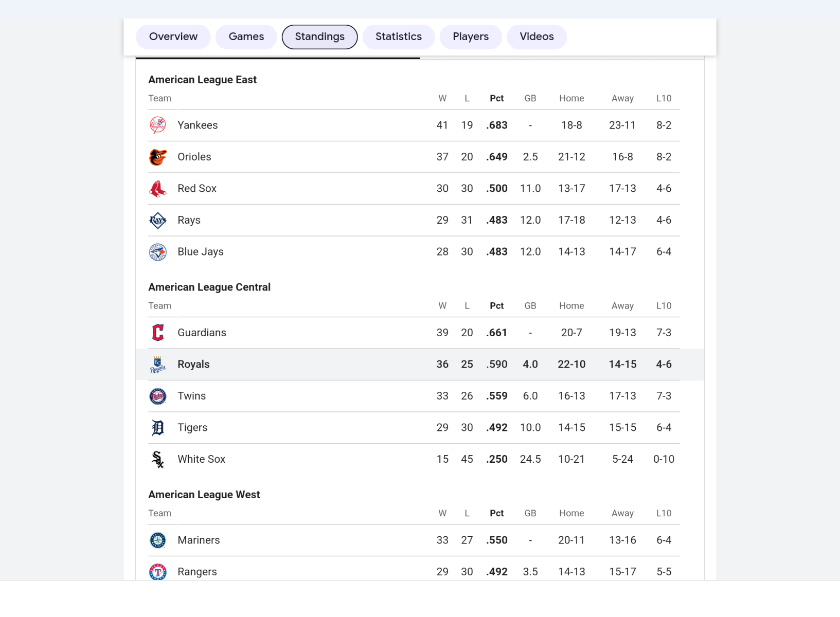Click the American League Central heading

pyautogui.click(x=209, y=287)
